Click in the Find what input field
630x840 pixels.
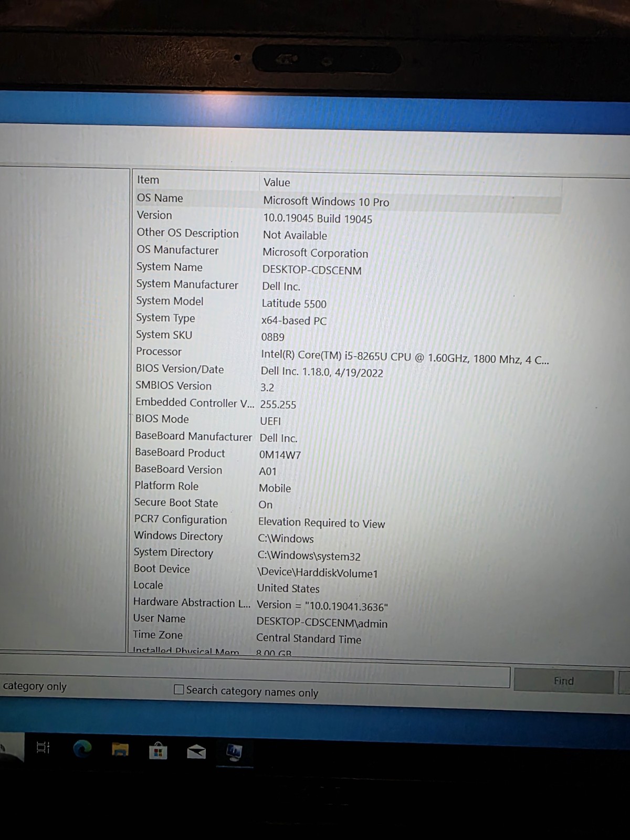coord(255,672)
